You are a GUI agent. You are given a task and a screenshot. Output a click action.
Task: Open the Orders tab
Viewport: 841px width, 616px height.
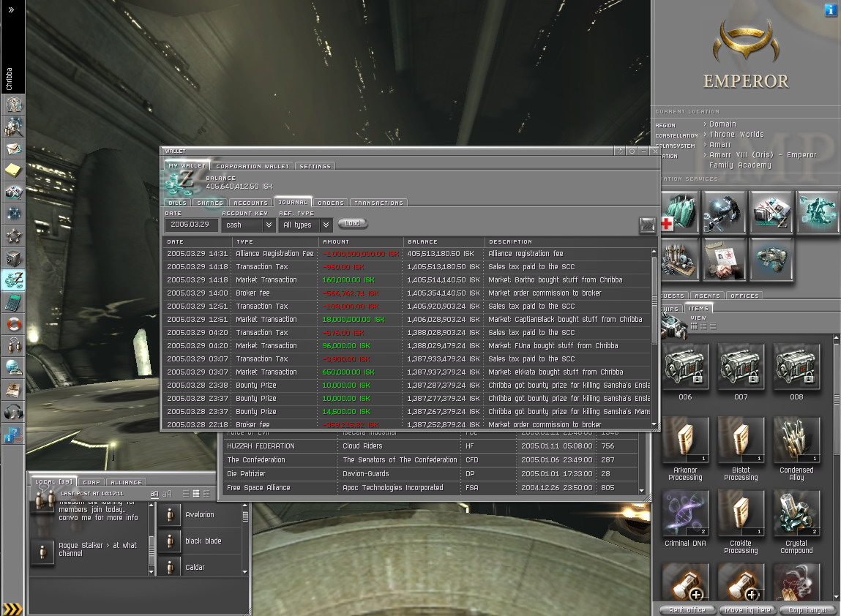(x=330, y=203)
